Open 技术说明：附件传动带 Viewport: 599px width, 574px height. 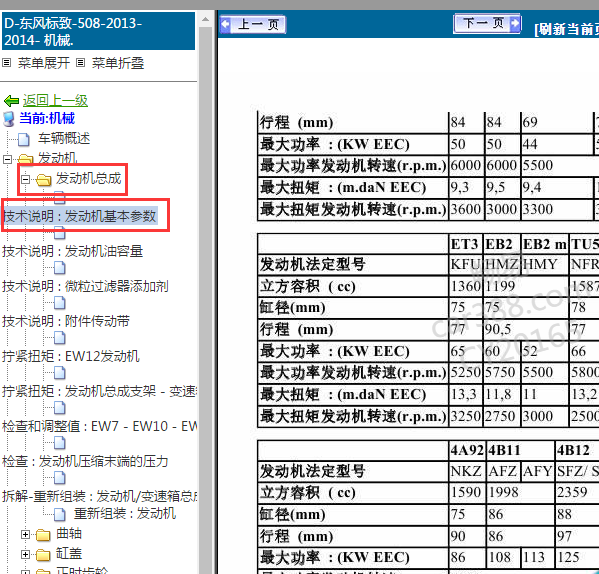point(66,321)
